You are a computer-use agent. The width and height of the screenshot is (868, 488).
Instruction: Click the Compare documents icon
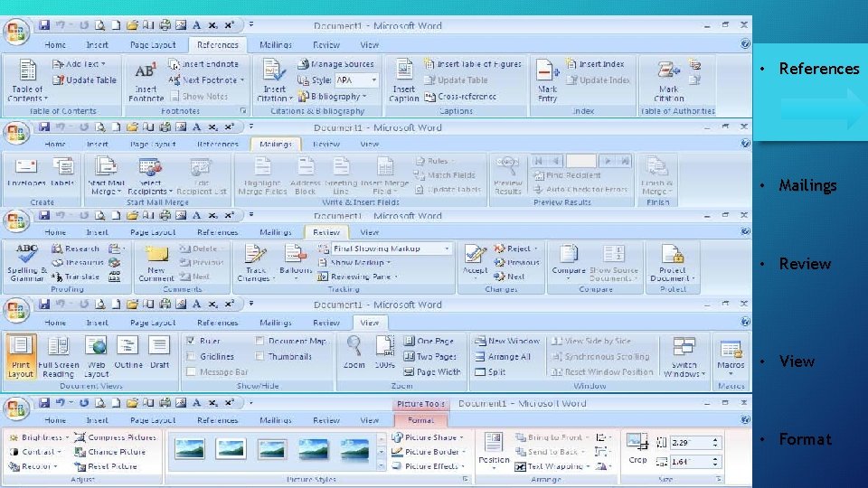[569, 255]
